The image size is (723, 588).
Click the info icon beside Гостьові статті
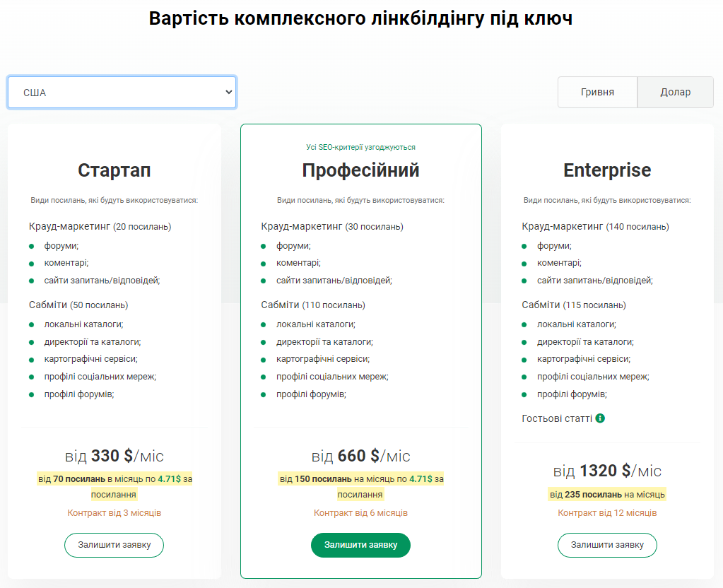click(x=600, y=418)
